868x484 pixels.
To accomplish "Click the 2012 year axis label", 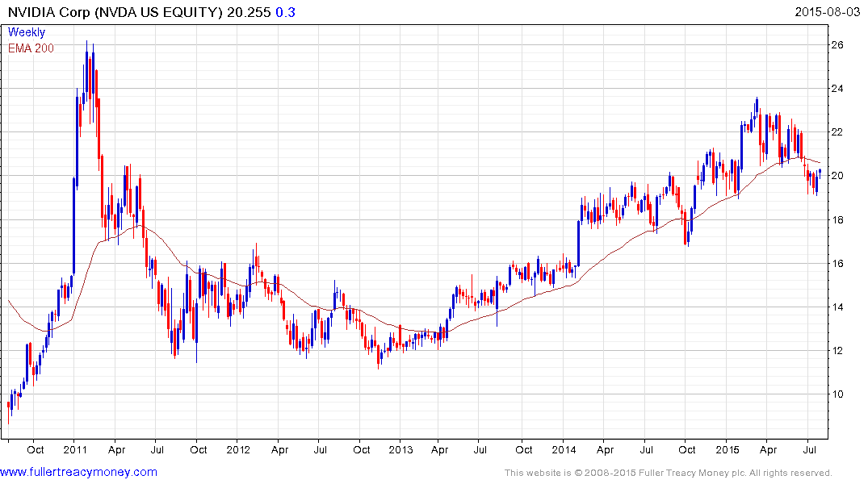I will tap(238, 449).
